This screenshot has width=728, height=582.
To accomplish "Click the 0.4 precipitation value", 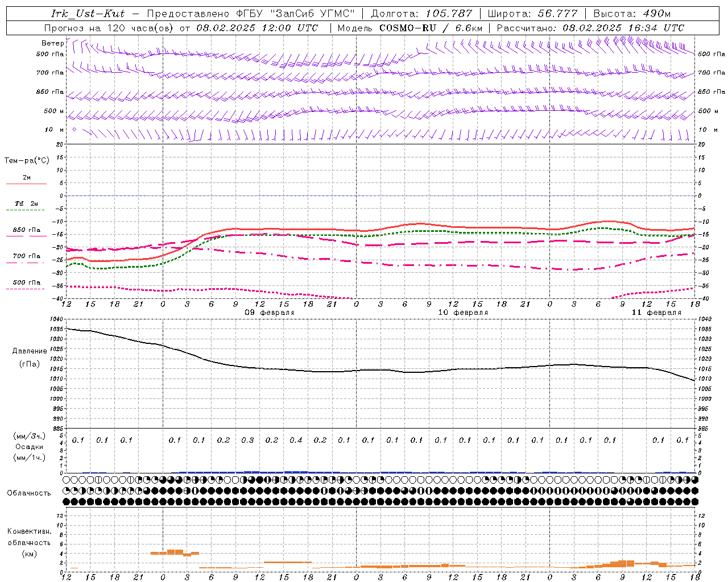I will [x=296, y=440].
